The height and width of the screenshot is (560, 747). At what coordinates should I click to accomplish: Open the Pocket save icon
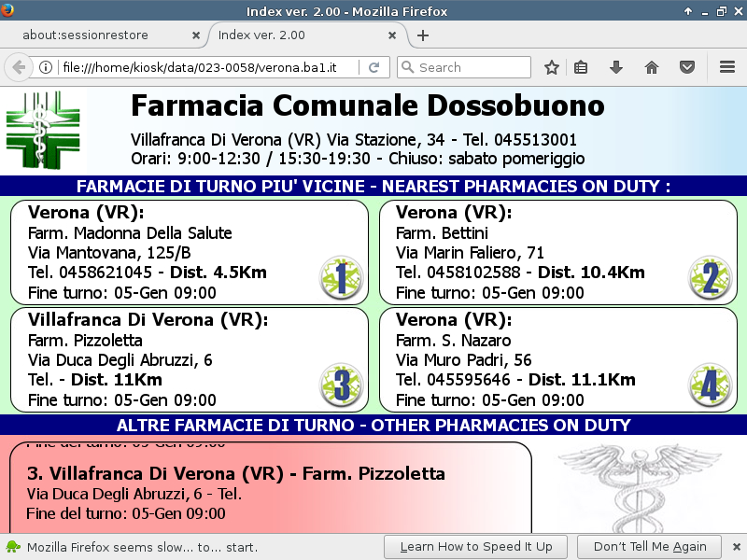pyautogui.click(x=687, y=67)
